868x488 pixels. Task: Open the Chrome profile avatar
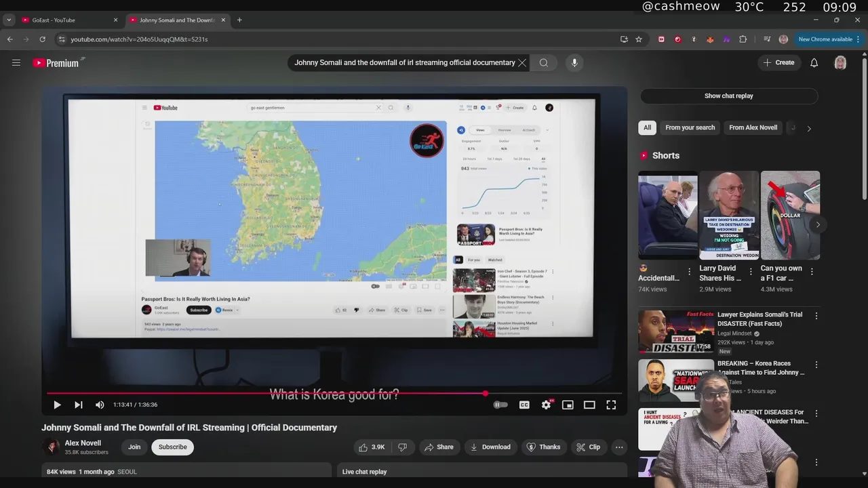click(x=783, y=39)
